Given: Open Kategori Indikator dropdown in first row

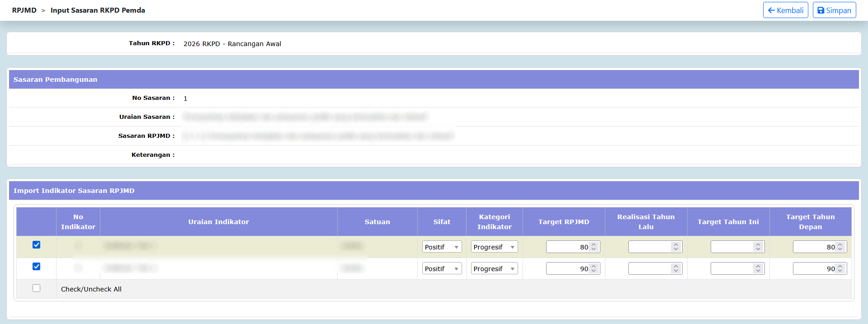Looking at the screenshot, I should pos(494,247).
